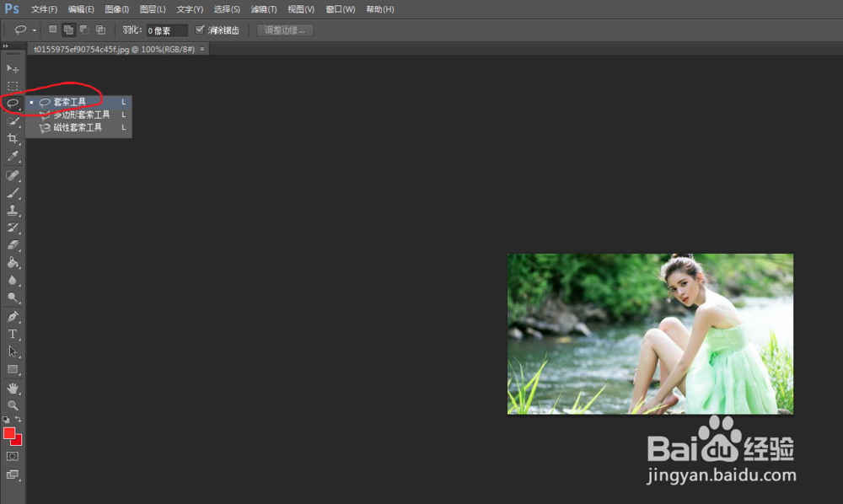Select the Eyedropper tool
This screenshot has height=504, width=843.
[13, 157]
